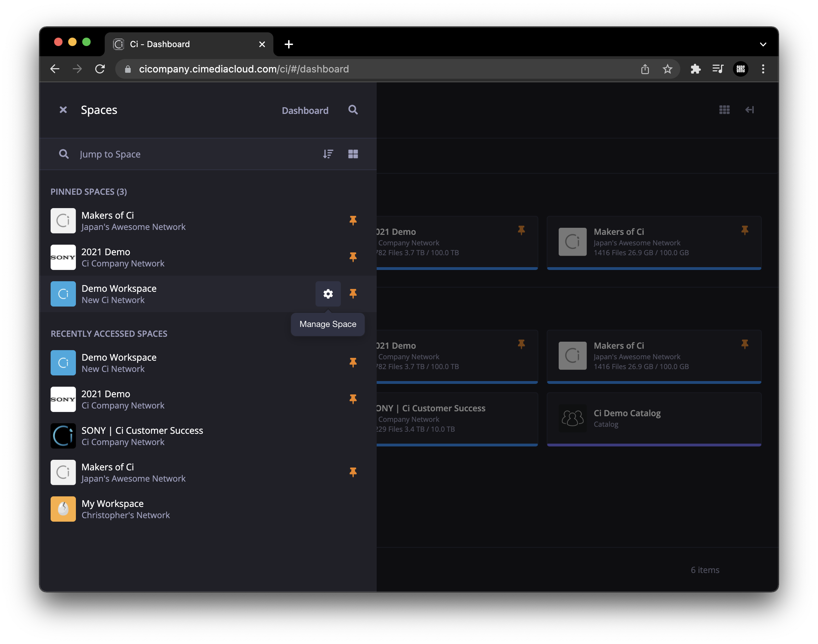Toggle pin on top Makers of Ci card
The height and width of the screenshot is (644, 818).
(745, 230)
